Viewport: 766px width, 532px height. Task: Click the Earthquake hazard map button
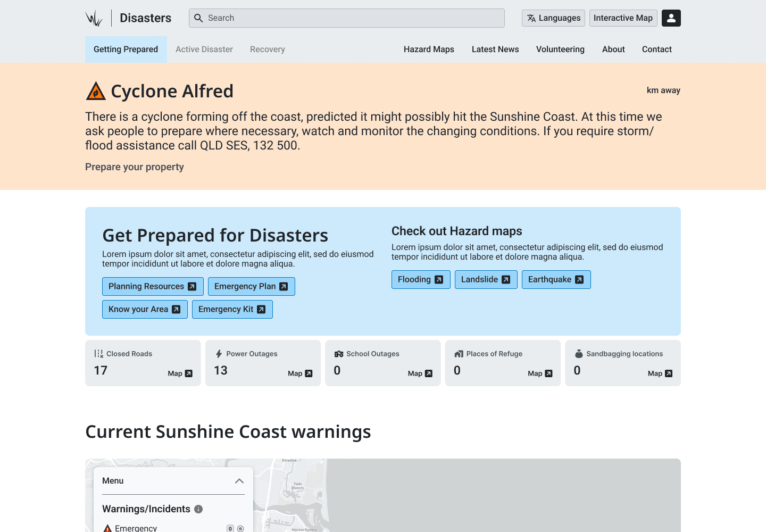pyautogui.click(x=556, y=279)
